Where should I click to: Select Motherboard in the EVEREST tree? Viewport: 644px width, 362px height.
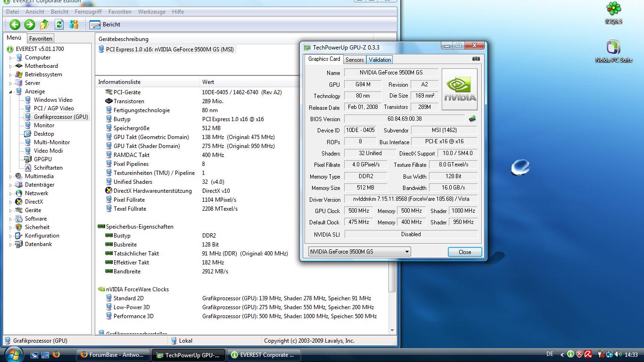click(x=41, y=66)
